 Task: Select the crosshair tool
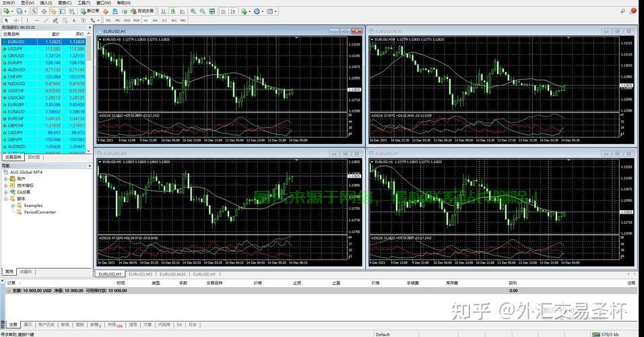click(x=16, y=20)
